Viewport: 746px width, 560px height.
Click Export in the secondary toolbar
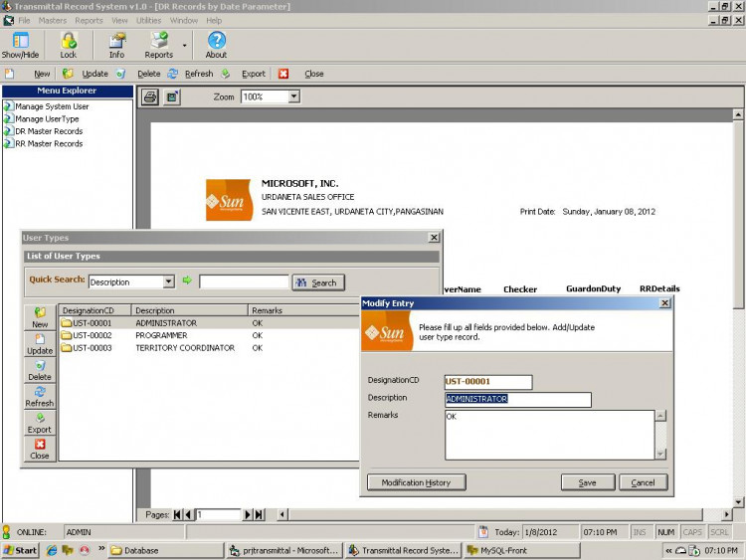253,74
